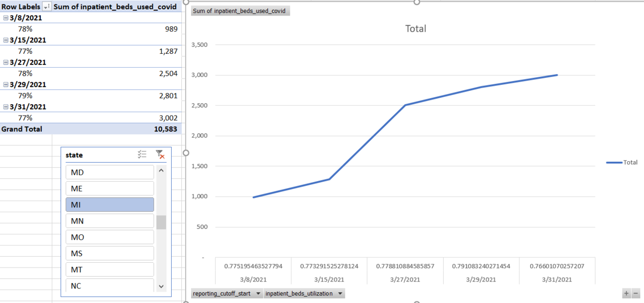644x303 pixels.
Task: Select MD in the state slicer
Action: pos(109,172)
